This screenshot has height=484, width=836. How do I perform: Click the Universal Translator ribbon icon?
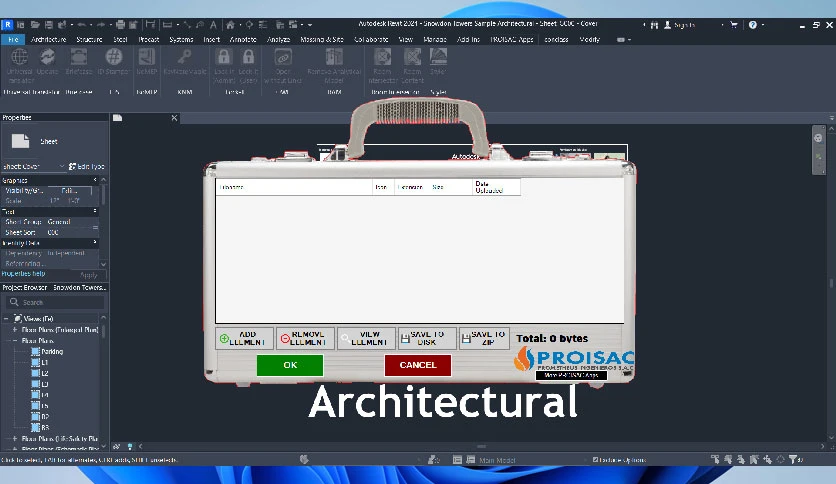(20, 57)
